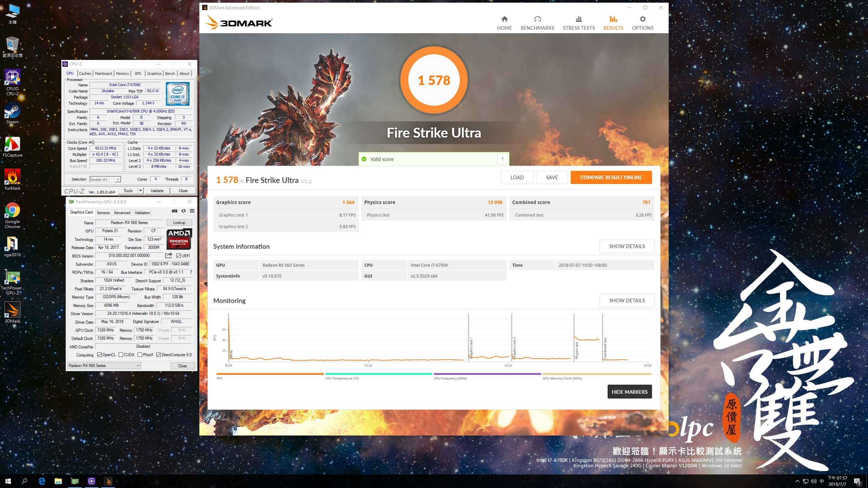
Task: Switch to GPU-Z Sensors tab
Action: (103, 213)
